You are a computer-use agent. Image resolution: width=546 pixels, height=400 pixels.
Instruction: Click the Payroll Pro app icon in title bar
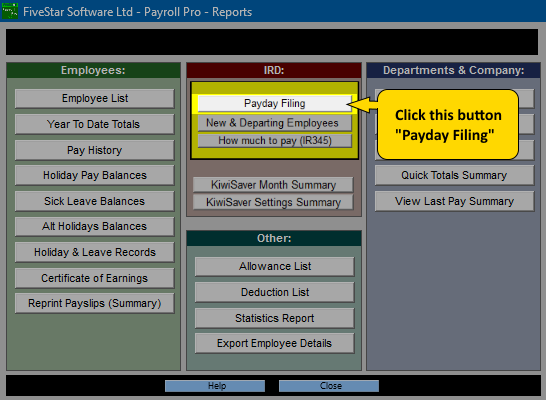[10, 11]
